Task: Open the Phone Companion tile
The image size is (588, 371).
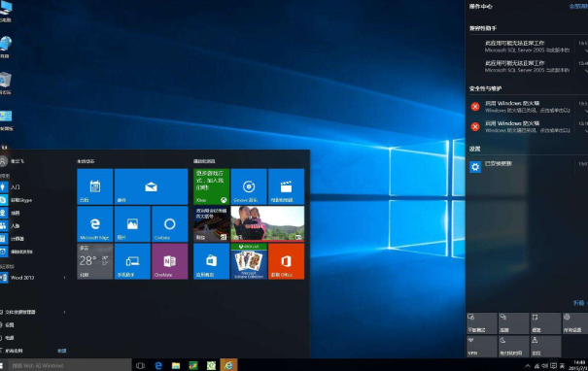Action: pyautogui.click(x=132, y=261)
